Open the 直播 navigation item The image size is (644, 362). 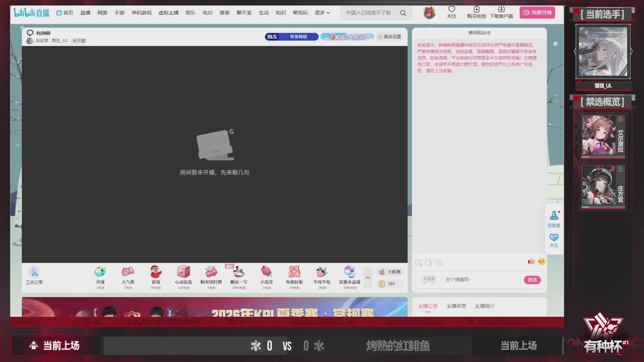click(85, 13)
